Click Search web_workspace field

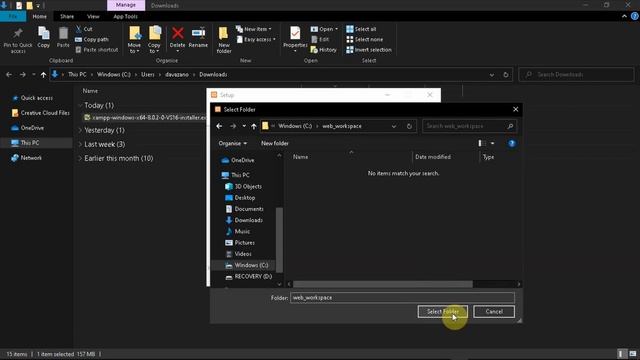[x=469, y=126]
